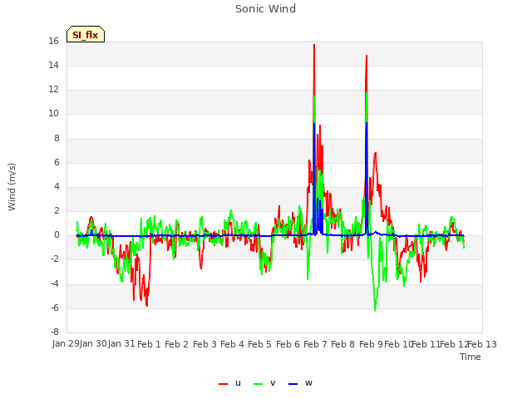Viewport: 532px width, 399px height.
Task: Click the red u legend line swatch
Action: 224,384
